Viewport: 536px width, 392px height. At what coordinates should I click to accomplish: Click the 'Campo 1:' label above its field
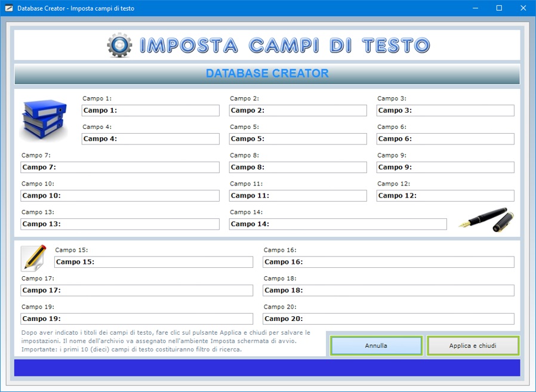point(97,98)
